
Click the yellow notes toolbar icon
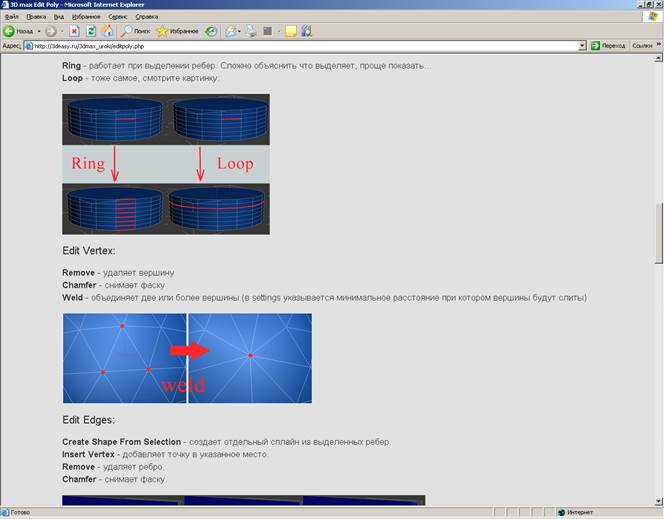click(291, 31)
